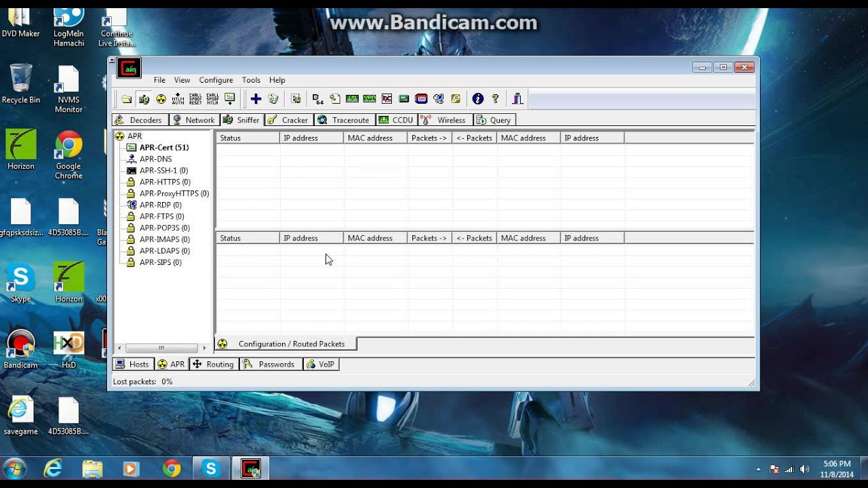Click the Remove from list recycle icon
The image size is (868, 488).
point(273,99)
